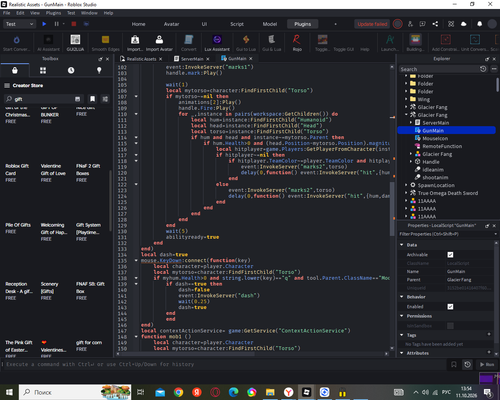Stop the test with red square button
The image size is (500, 400).
point(74,24)
